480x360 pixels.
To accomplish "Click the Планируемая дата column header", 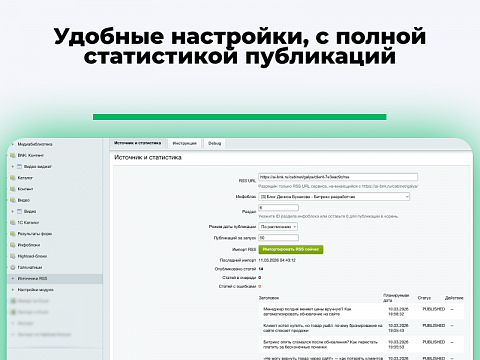I will pyautogui.click(x=396, y=298).
